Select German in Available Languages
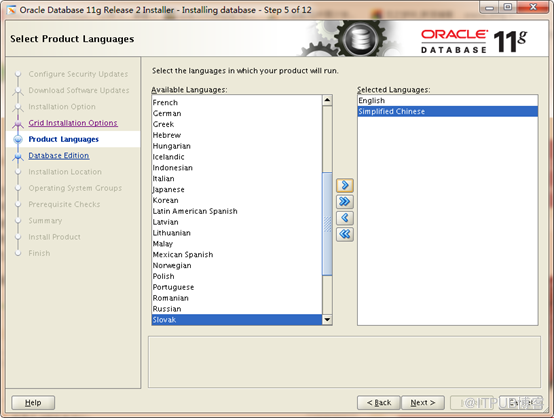The width and height of the screenshot is (554, 418). (237, 113)
